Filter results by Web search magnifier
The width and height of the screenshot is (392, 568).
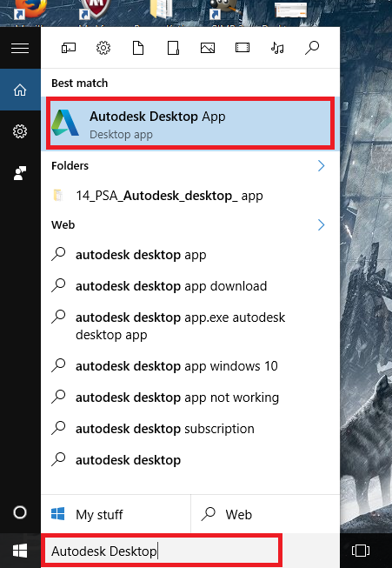point(312,48)
